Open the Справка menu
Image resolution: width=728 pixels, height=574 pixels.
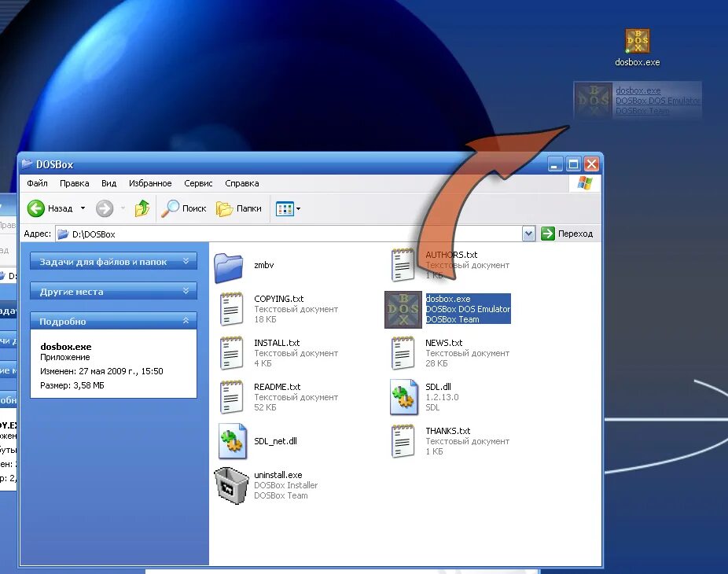242,183
